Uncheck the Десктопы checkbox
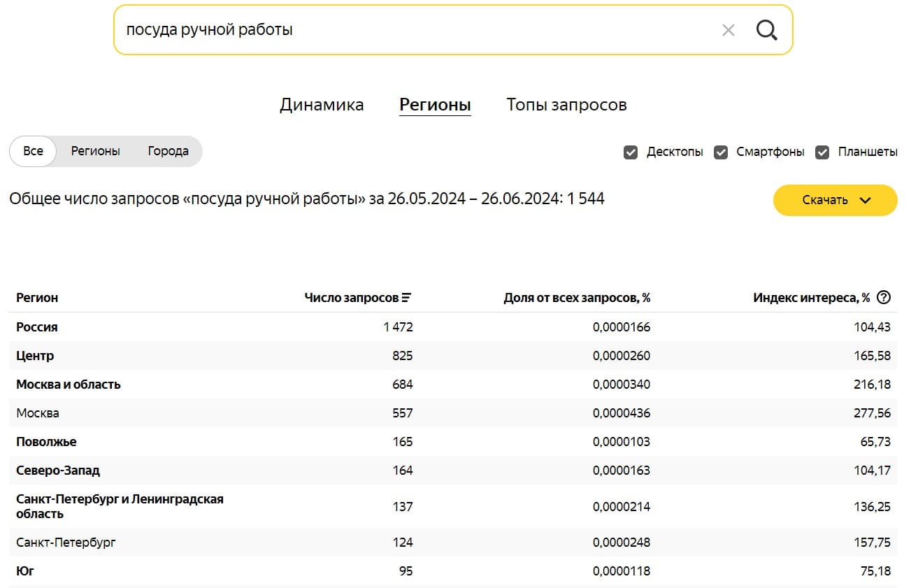The height and width of the screenshot is (588, 911). (631, 152)
